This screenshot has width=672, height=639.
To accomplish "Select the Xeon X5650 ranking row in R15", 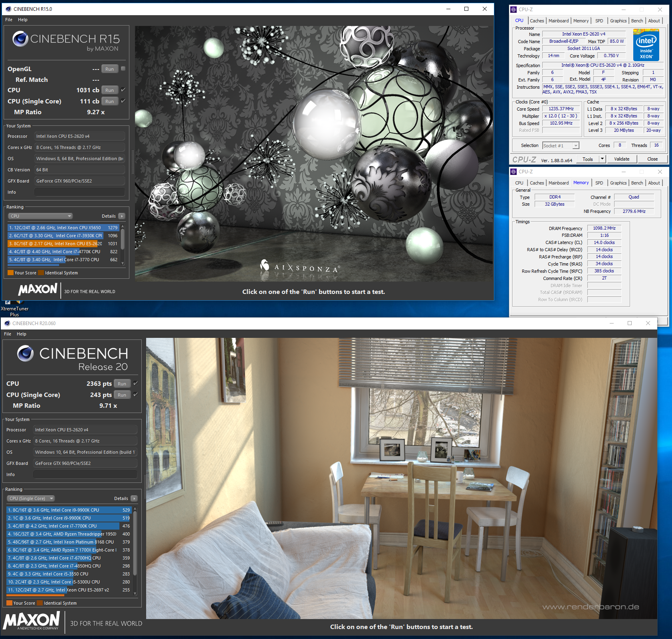I will pyautogui.click(x=63, y=228).
